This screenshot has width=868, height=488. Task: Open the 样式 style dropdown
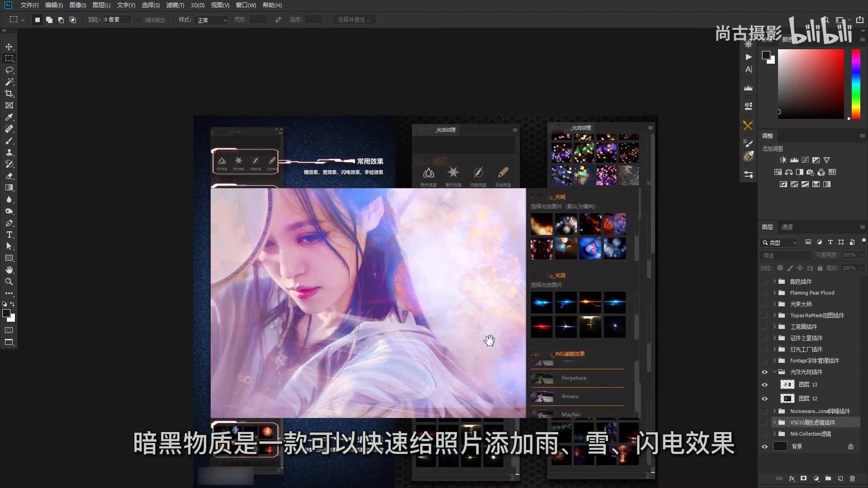[x=212, y=20]
